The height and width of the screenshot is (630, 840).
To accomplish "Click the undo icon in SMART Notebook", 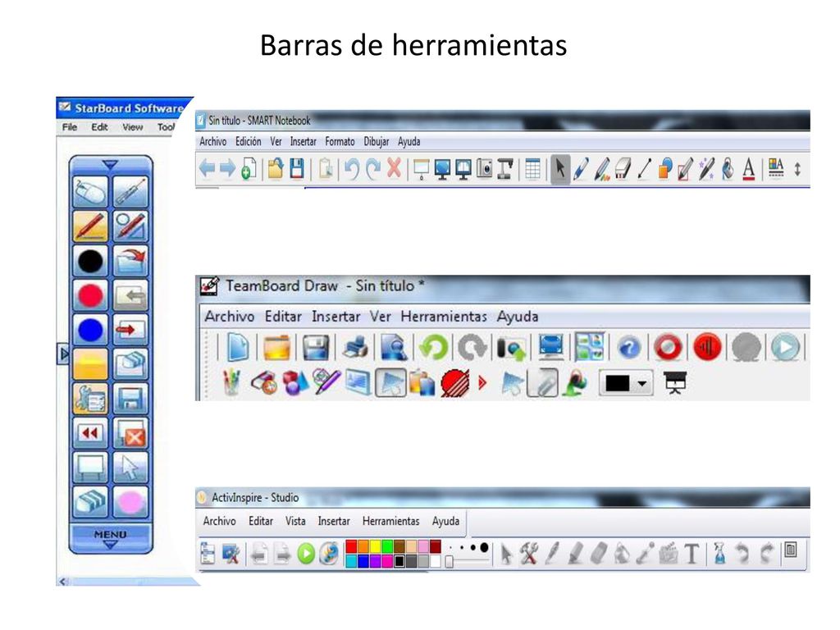I will (x=351, y=169).
